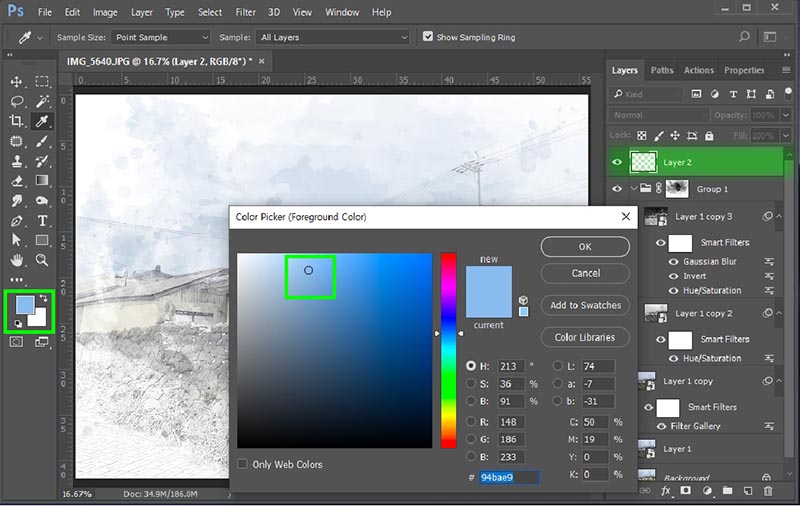Screen dimensions: 800x506
Task: Select the History Brush tool
Action: (x=42, y=161)
